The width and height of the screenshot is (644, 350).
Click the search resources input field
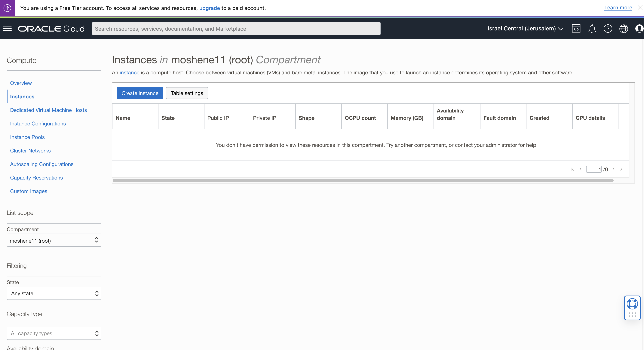point(236,29)
